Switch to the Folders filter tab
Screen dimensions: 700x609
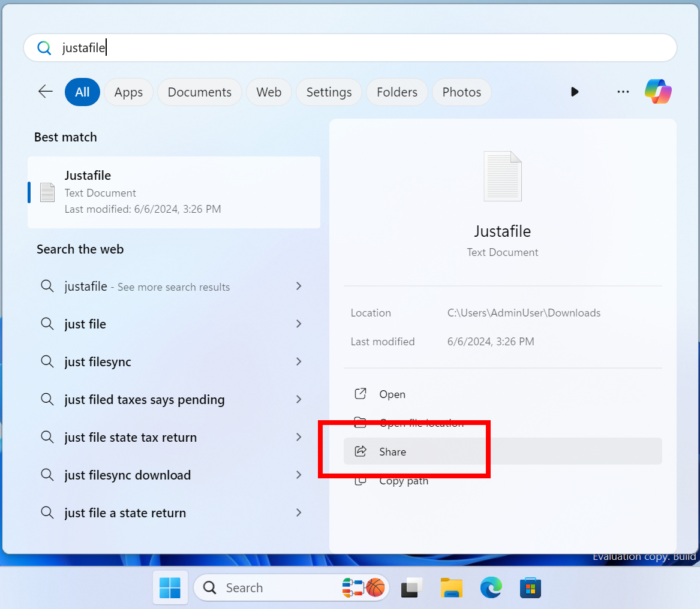pyautogui.click(x=396, y=92)
